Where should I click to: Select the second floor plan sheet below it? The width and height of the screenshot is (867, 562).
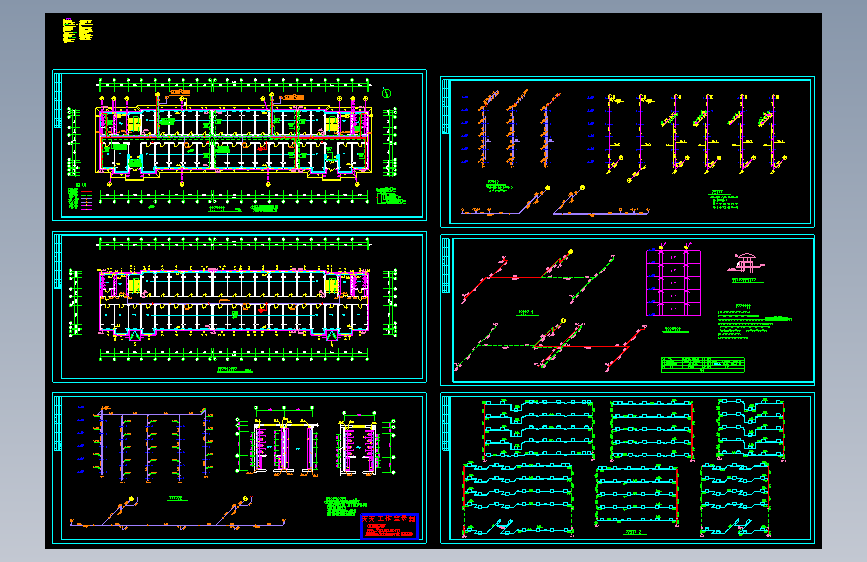click(239, 307)
